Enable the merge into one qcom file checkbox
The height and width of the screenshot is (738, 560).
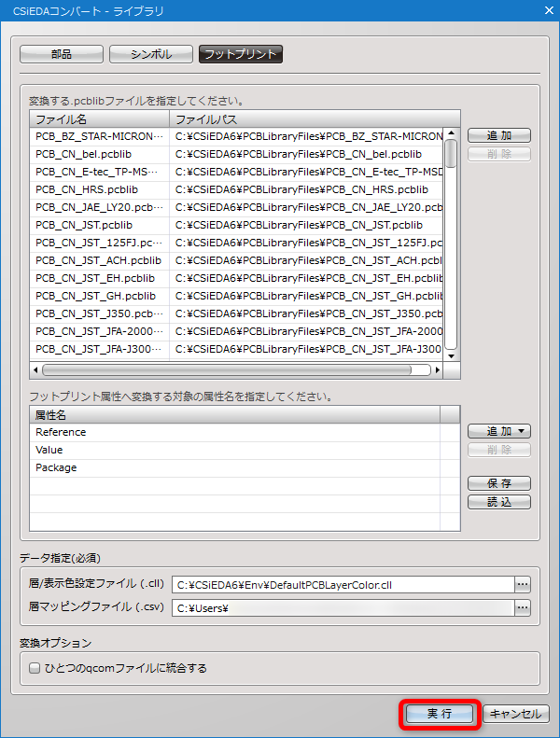pos(35,668)
